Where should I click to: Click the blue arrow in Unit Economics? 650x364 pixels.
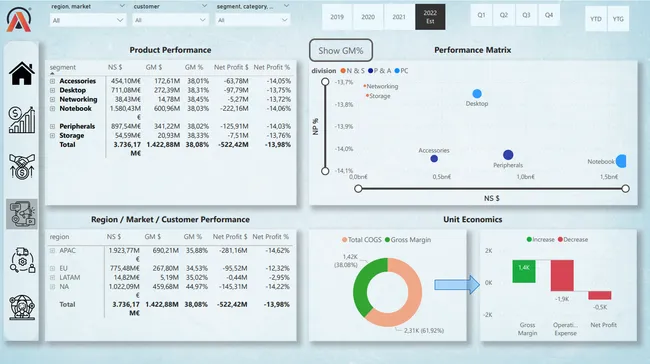pos(457,284)
